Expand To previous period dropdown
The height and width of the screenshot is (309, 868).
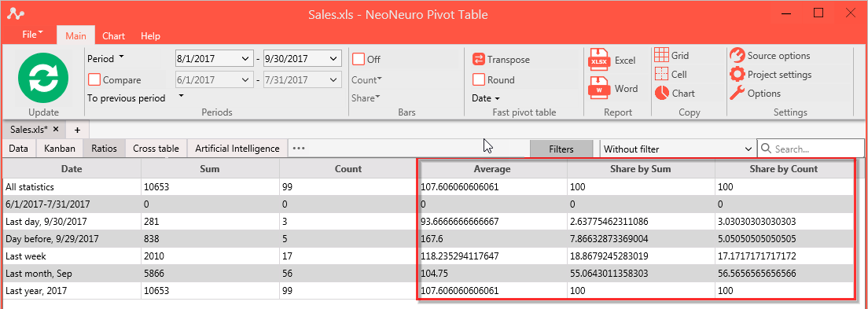pos(181,96)
